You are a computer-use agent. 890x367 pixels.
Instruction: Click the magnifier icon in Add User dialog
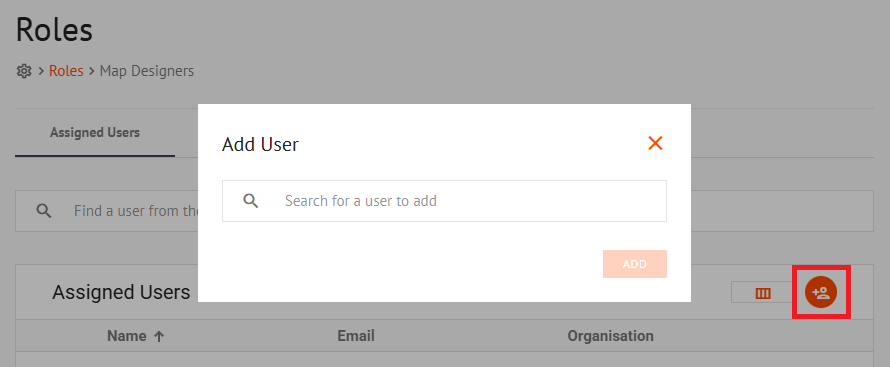pyautogui.click(x=251, y=201)
